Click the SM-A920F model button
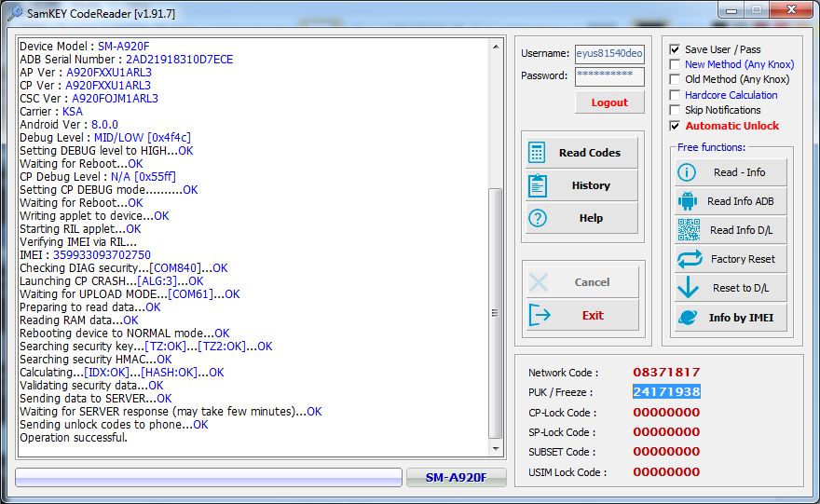Viewport: 820px width, 504px height. click(456, 477)
